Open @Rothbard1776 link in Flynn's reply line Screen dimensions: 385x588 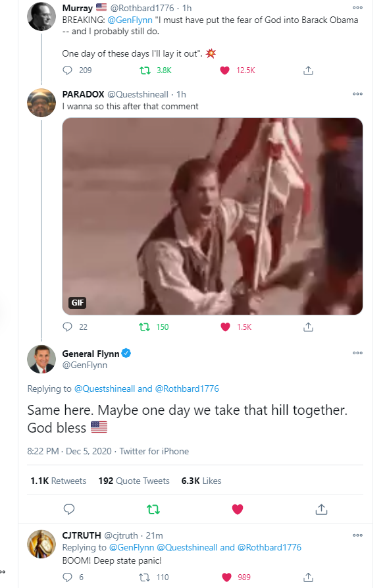tap(187, 388)
